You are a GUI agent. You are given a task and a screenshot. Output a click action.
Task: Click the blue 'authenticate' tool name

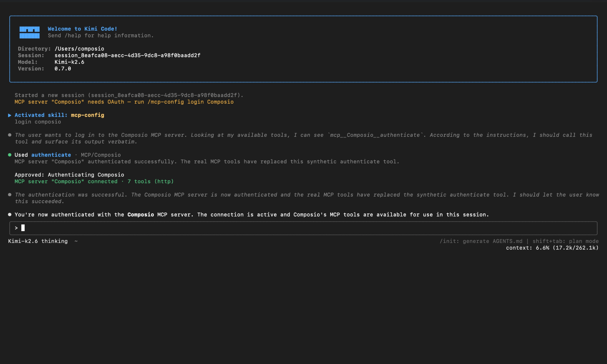(x=51, y=155)
